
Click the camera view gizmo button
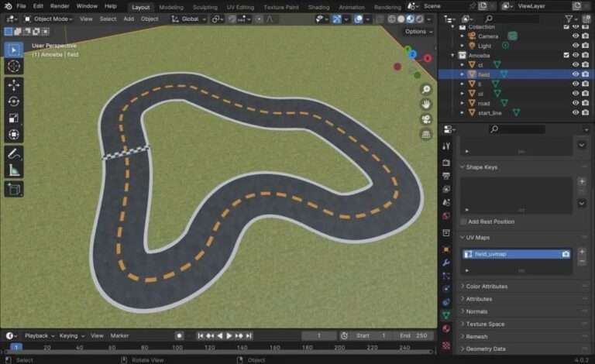click(x=426, y=119)
